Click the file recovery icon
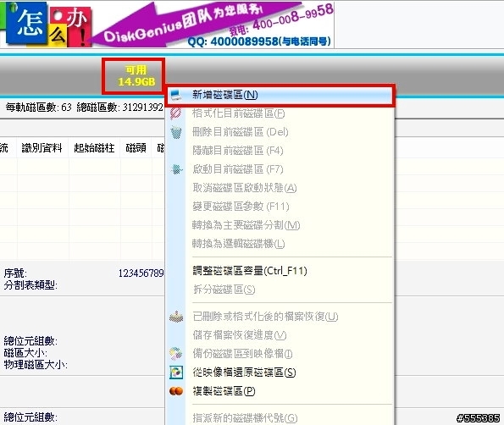The width and height of the screenshot is (504, 425). pos(176,317)
